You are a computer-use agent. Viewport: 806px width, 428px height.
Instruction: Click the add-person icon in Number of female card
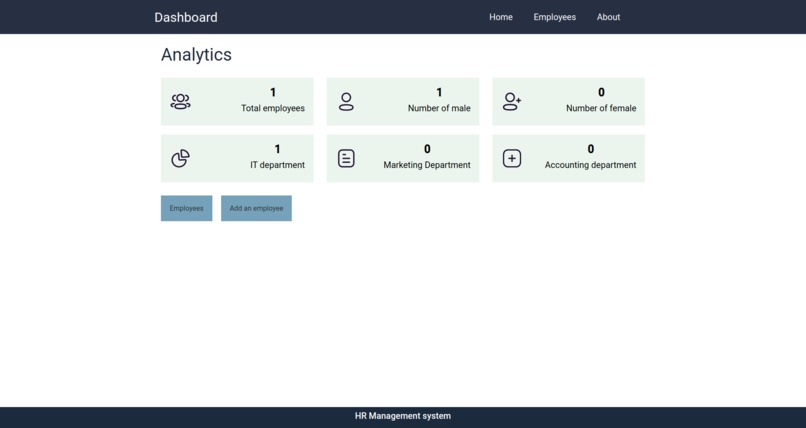[512, 102]
